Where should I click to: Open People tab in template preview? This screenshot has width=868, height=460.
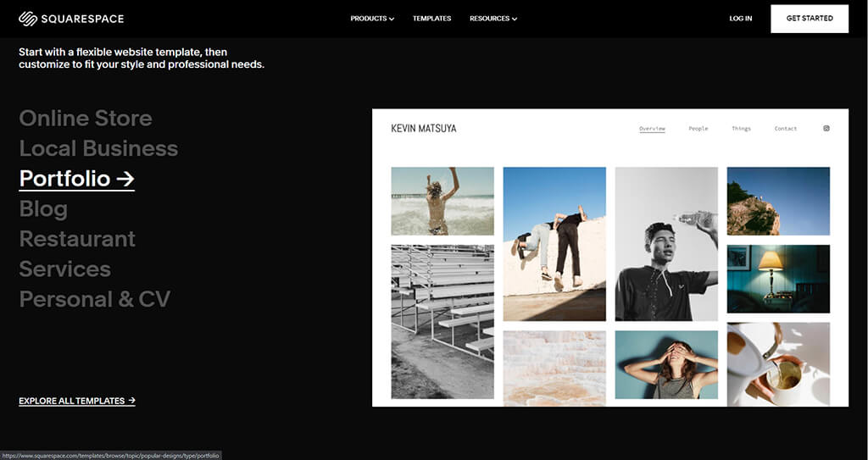point(698,129)
